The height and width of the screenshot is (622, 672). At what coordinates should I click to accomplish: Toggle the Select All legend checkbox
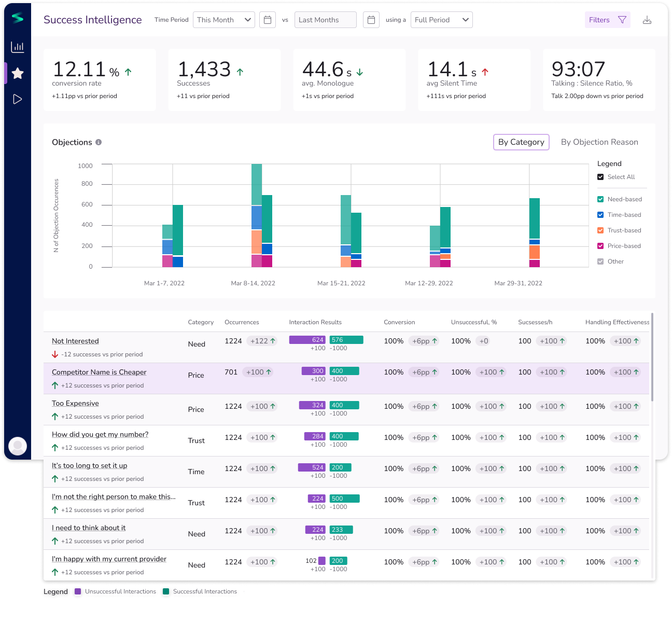point(600,177)
